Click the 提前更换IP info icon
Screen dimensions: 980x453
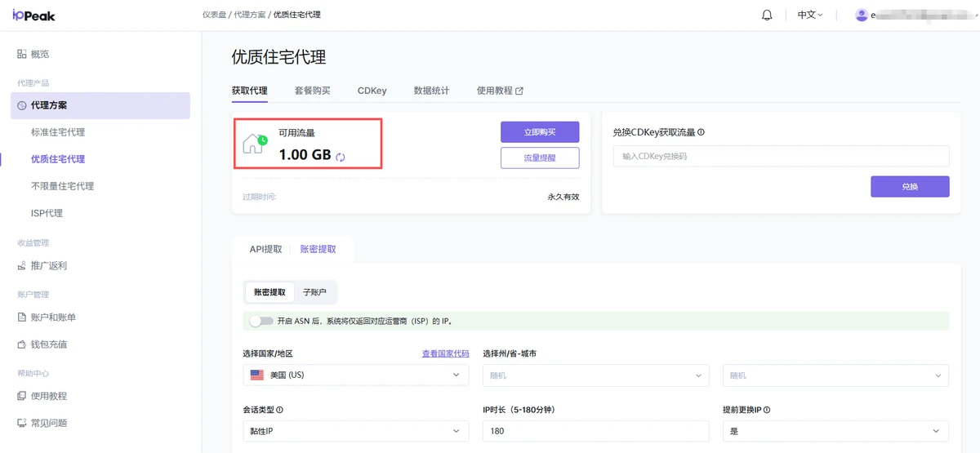tap(767, 410)
